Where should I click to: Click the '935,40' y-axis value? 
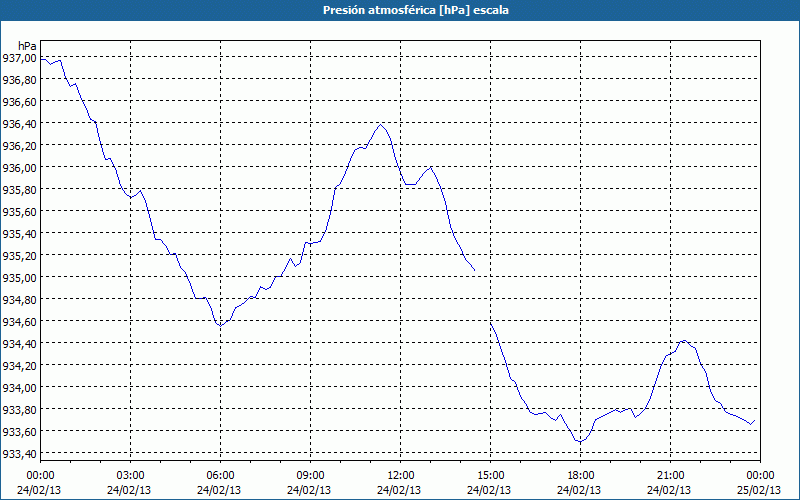tap(20, 233)
